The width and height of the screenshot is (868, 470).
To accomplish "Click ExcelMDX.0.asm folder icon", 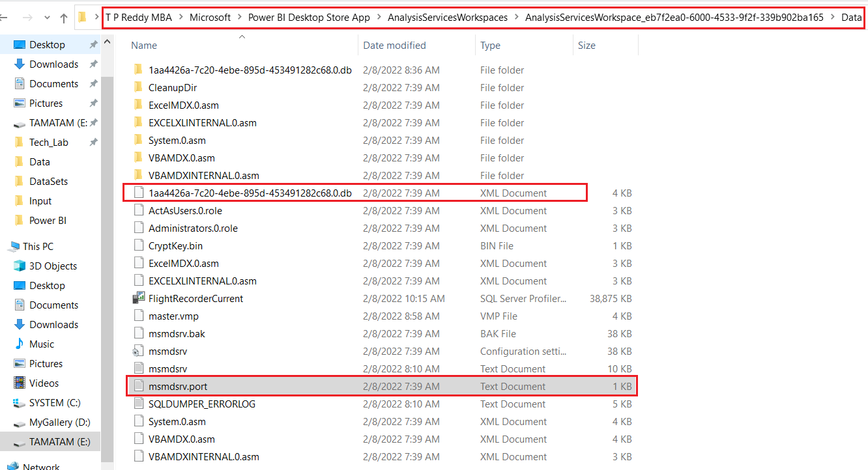I will point(137,105).
